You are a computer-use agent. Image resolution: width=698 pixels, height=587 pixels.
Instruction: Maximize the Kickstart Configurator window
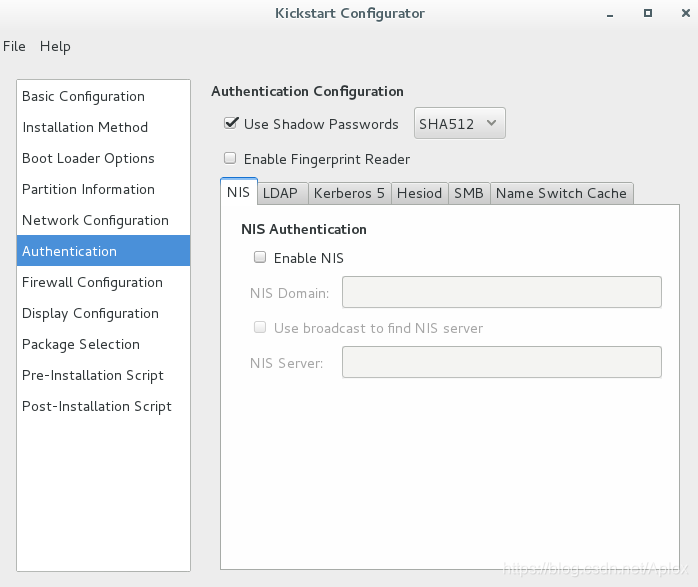point(648,13)
